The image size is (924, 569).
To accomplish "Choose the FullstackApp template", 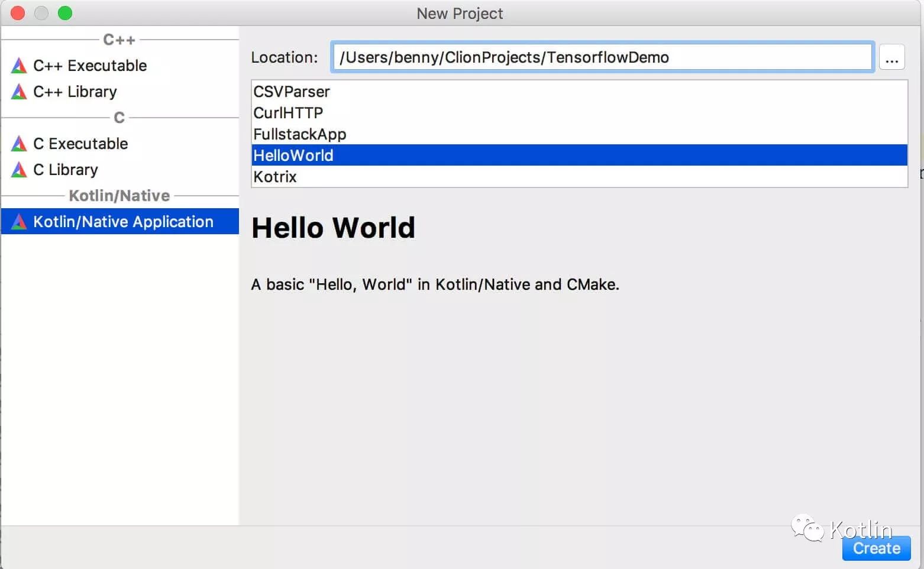I will pyautogui.click(x=580, y=134).
